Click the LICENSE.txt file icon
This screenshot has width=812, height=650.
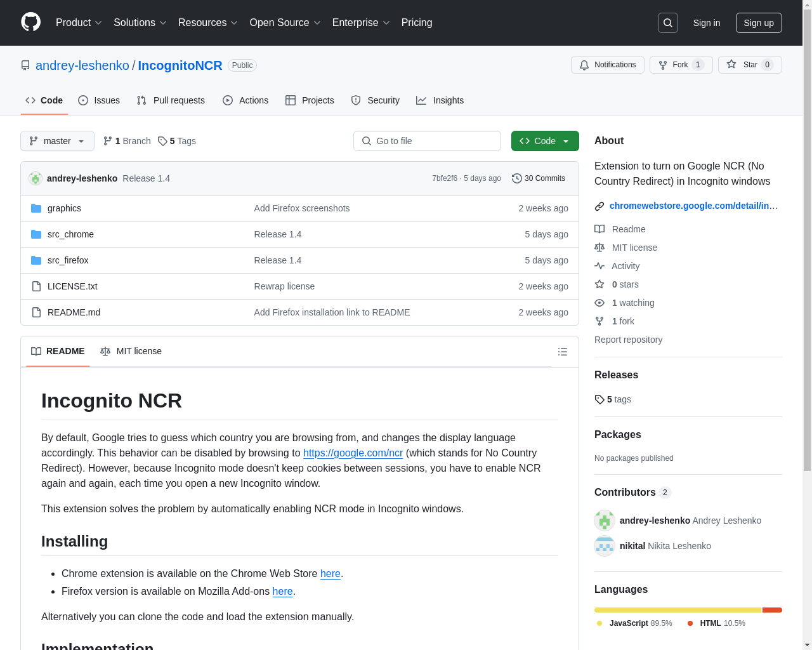(x=36, y=286)
